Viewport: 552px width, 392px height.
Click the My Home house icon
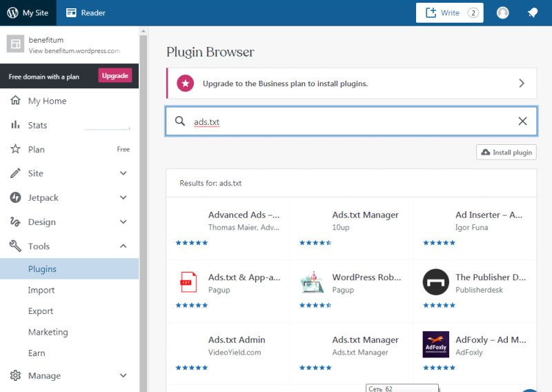click(x=15, y=100)
